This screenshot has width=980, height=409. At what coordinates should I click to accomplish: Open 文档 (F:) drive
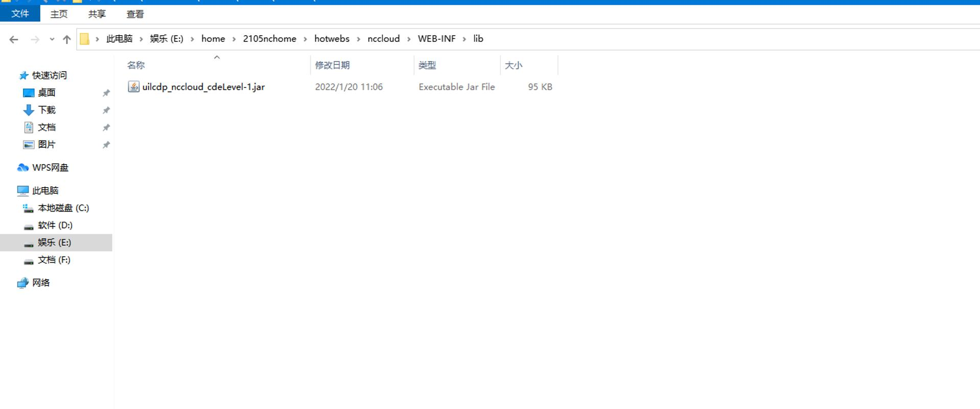pyautogui.click(x=54, y=260)
